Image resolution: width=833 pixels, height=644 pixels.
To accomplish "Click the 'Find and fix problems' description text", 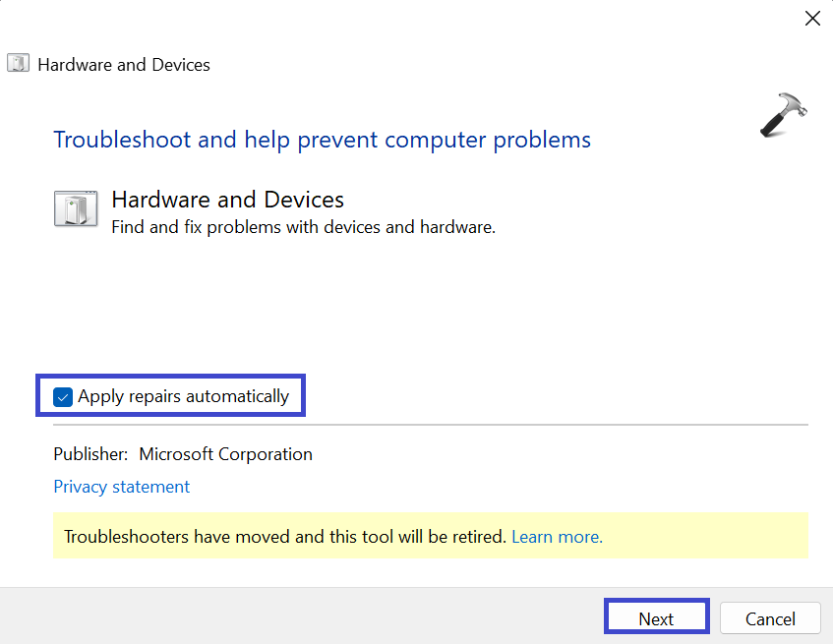I will point(303,228).
